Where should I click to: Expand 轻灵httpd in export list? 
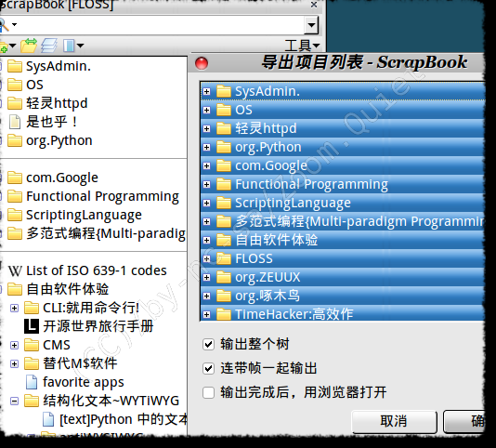click(x=207, y=128)
